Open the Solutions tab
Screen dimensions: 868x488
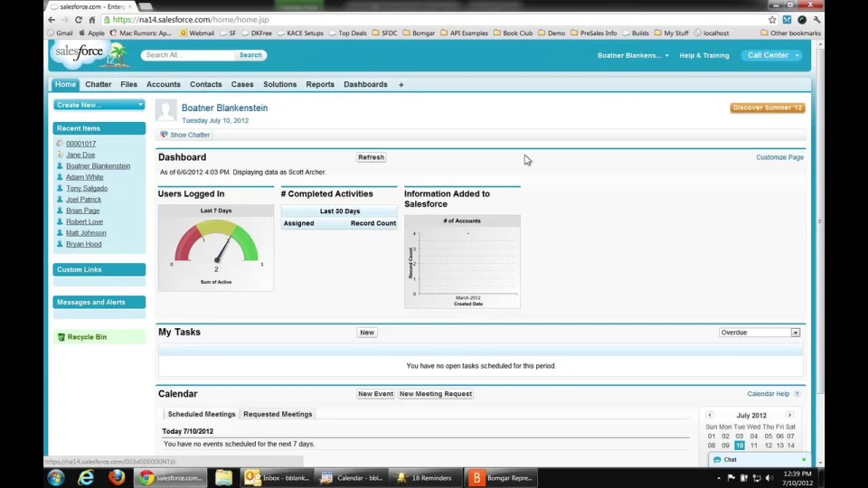pos(279,85)
